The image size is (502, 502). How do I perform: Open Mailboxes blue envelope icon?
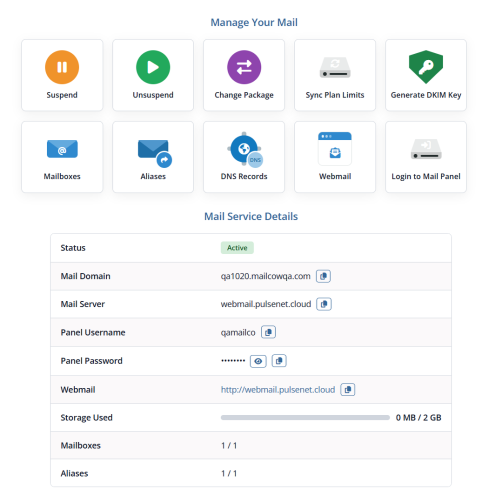pos(62,149)
